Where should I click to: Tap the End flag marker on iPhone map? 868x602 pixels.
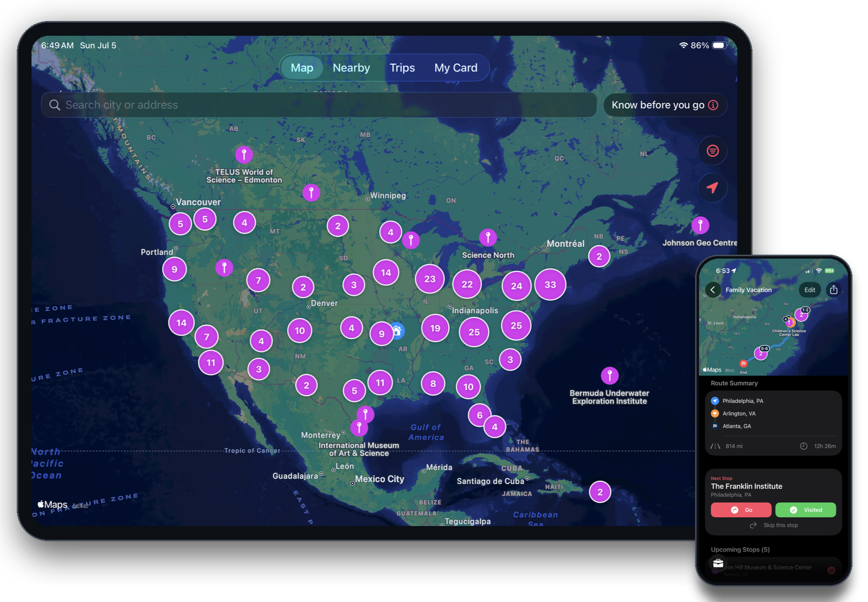click(x=744, y=363)
